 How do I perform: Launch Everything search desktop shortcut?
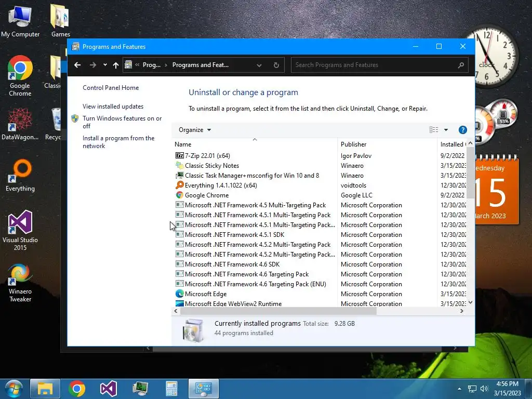point(20,175)
